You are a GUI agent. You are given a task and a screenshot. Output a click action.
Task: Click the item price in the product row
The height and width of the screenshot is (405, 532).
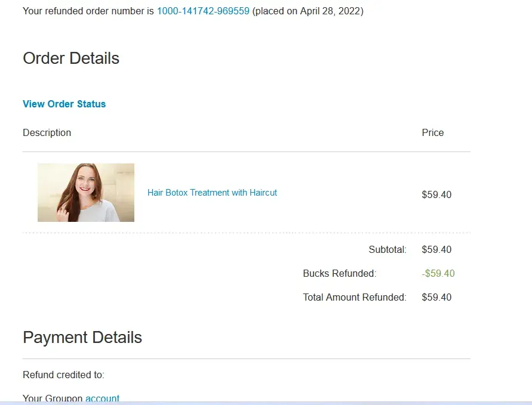click(x=436, y=194)
